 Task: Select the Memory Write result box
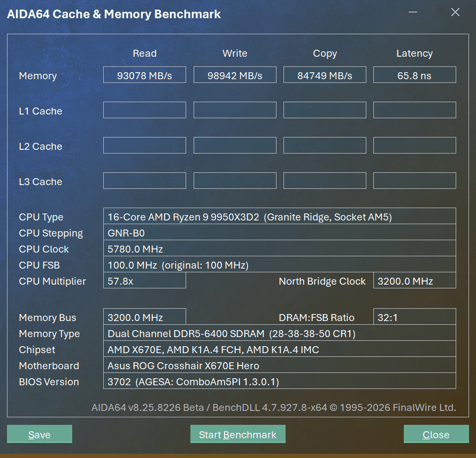(x=235, y=75)
